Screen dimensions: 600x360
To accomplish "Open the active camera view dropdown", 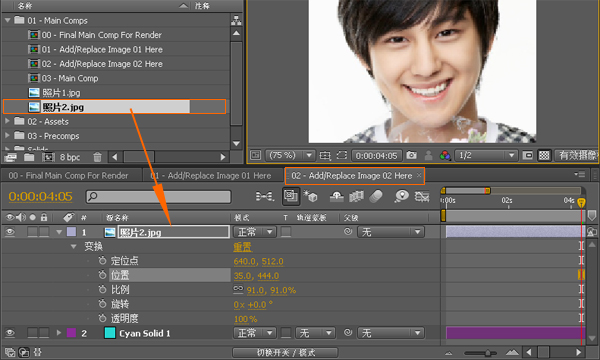I will coord(576,155).
